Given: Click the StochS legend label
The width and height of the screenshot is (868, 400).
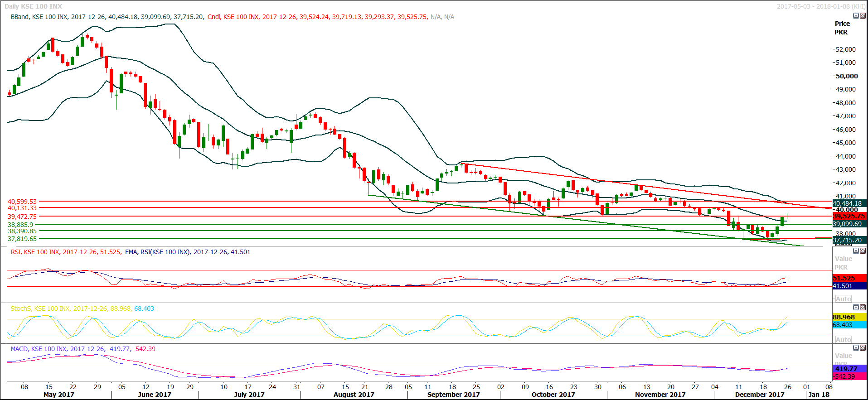Looking at the screenshot, I should point(82,308).
